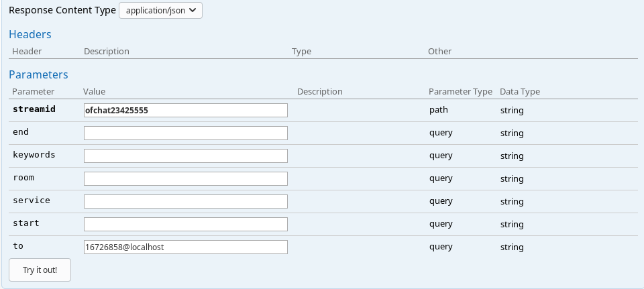Click the Parameters section heading

tap(38, 74)
